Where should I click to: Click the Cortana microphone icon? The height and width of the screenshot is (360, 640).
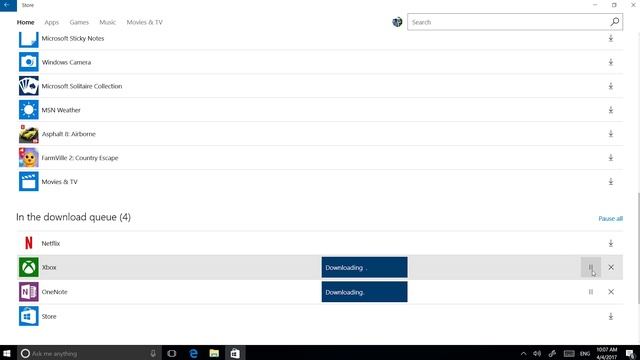pyautogui.click(x=153, y=353)
